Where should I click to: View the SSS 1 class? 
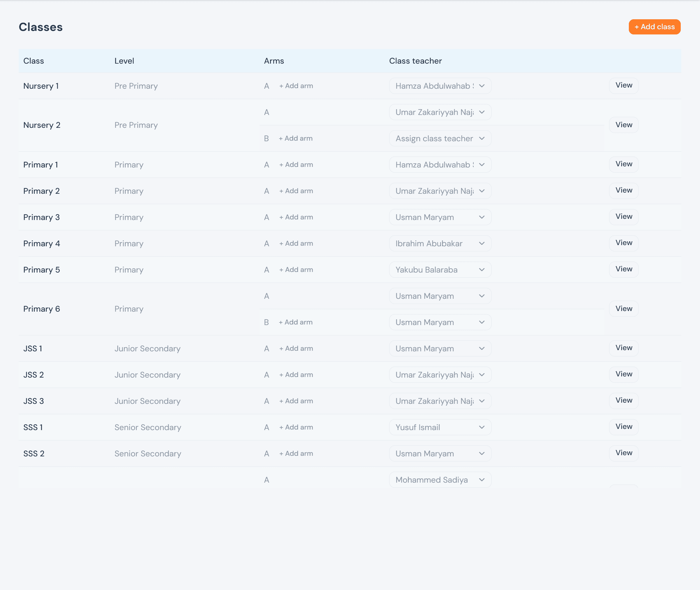[x=624, y=427]
